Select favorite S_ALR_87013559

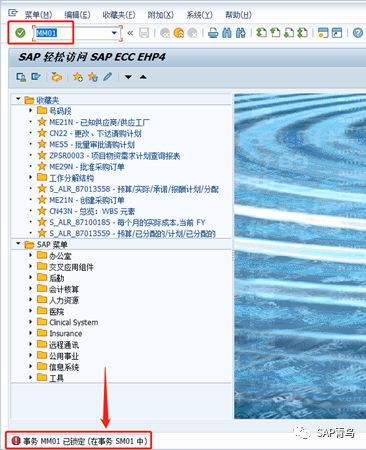(132, 233)
